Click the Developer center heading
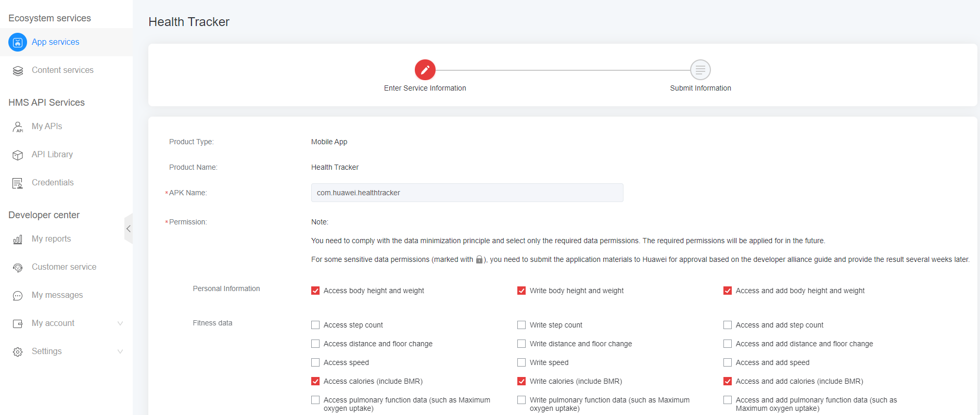 coord(44,215)
